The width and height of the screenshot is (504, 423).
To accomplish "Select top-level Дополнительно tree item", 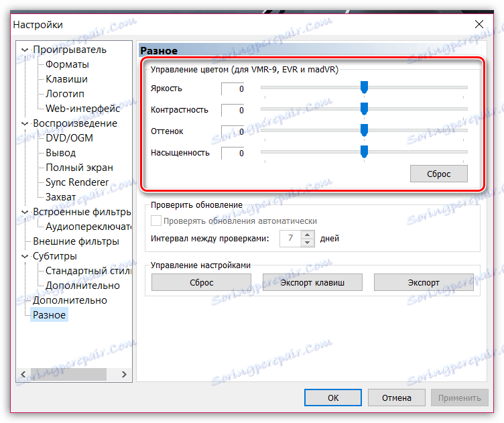I will pyautogui.click(x=70, y=300).
